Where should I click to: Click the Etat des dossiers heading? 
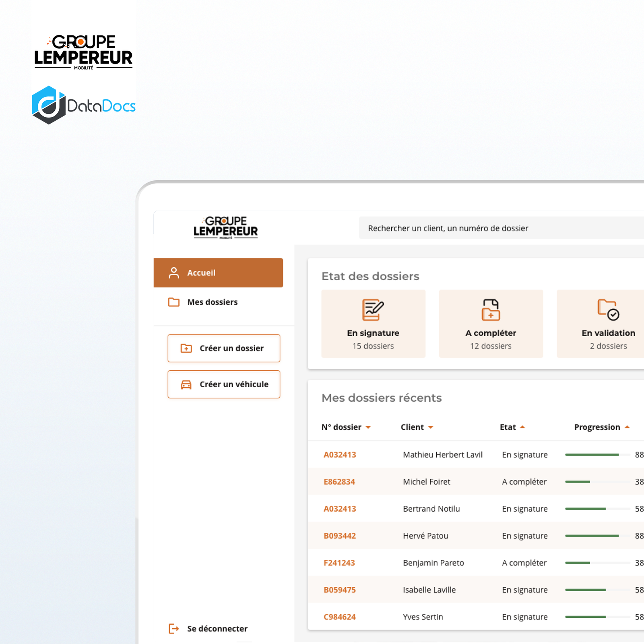tap(370, 276)
